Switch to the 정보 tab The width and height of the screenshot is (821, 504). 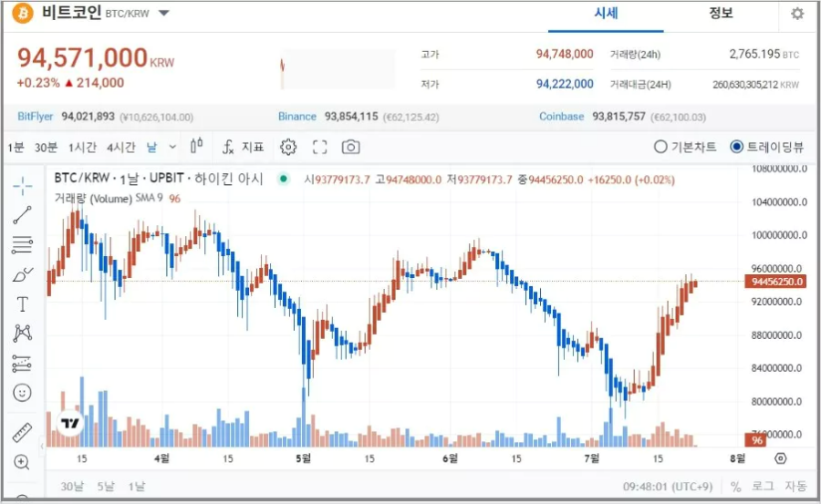pyautogui.click(x=721, y=14)
